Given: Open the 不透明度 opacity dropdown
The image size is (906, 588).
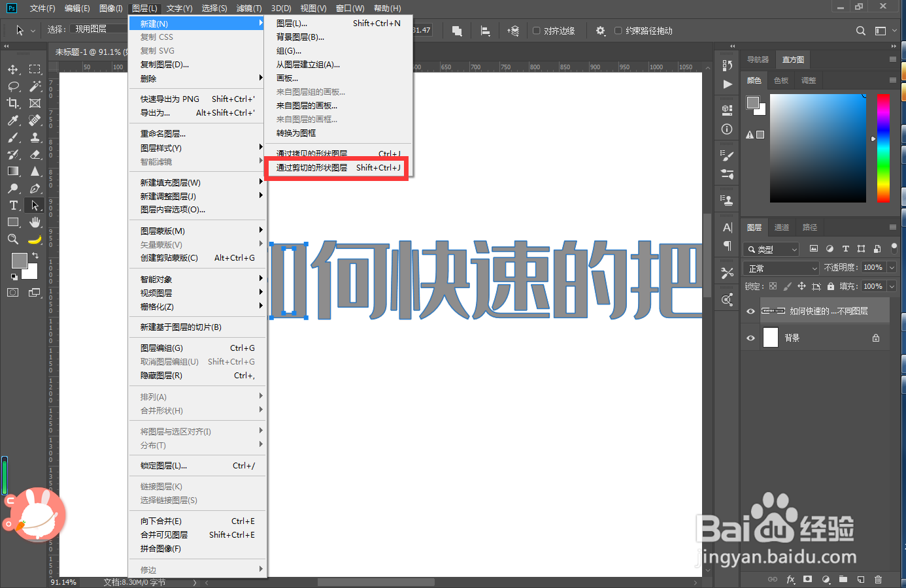Looking at the screenshot, I should [893, 267].
